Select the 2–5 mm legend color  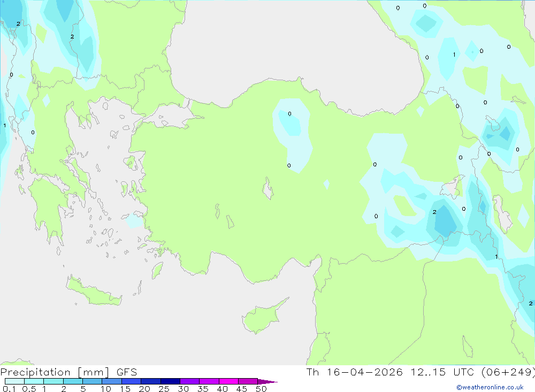pyautogui.click(x=73, y=381)
